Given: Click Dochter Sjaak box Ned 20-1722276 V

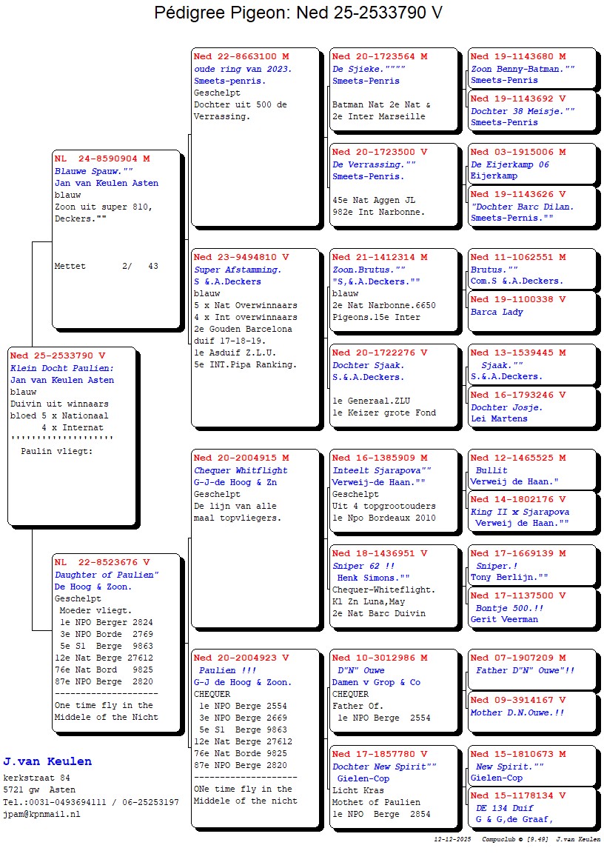Looking at the screenshot, I should coord(393,384).
